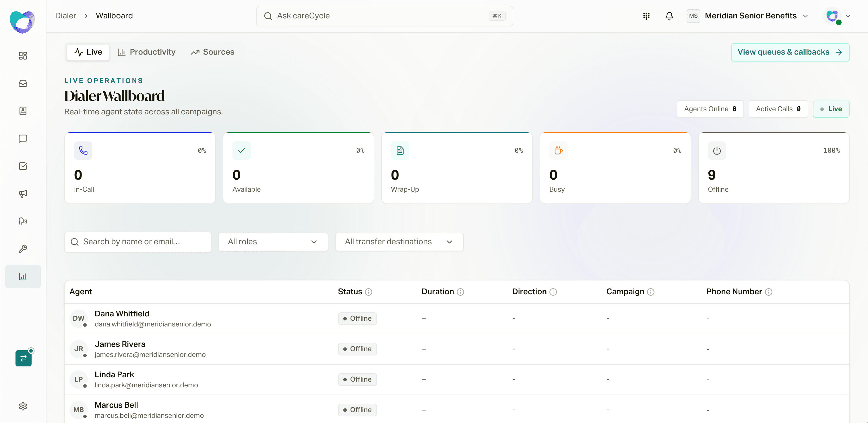Click the Duration column info icon
868x423 pixels.
pos(460,292)
